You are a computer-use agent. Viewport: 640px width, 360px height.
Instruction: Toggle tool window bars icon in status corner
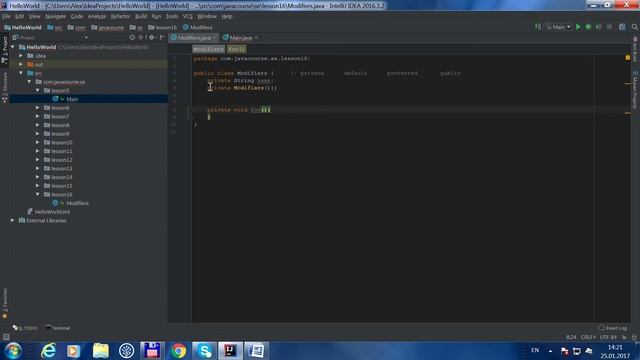pos(6,337)
